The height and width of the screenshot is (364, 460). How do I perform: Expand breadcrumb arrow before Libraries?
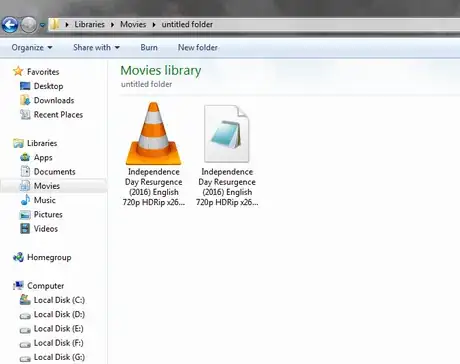[67, 24]
